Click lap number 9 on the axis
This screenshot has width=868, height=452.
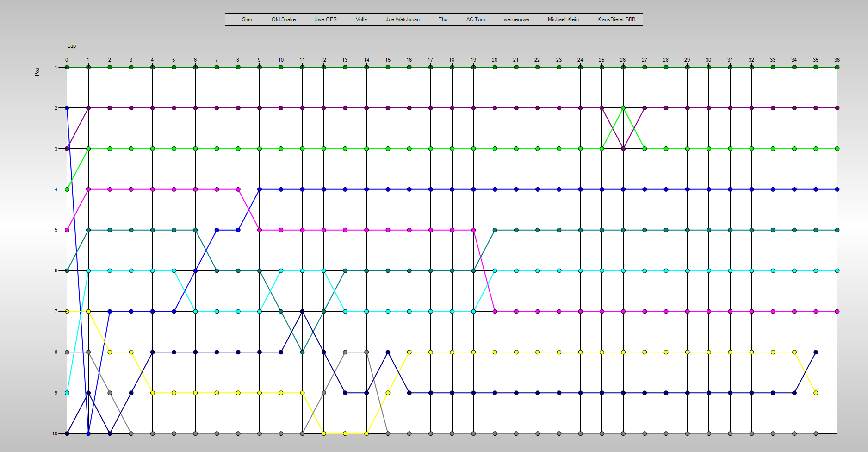(x=259, y=60)
